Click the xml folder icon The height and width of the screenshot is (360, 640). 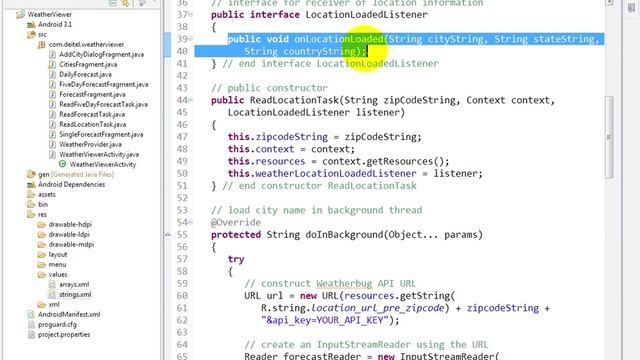point(42,304)
